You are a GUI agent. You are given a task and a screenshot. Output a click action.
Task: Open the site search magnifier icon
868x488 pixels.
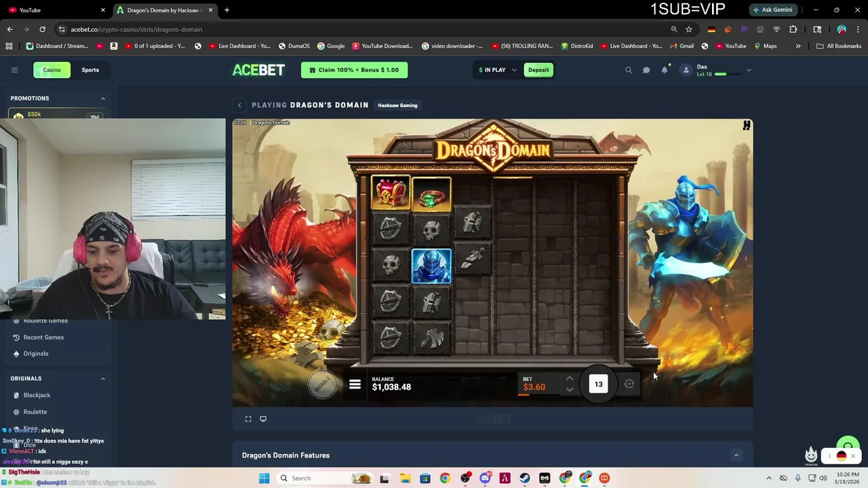[x=629, y=70]
